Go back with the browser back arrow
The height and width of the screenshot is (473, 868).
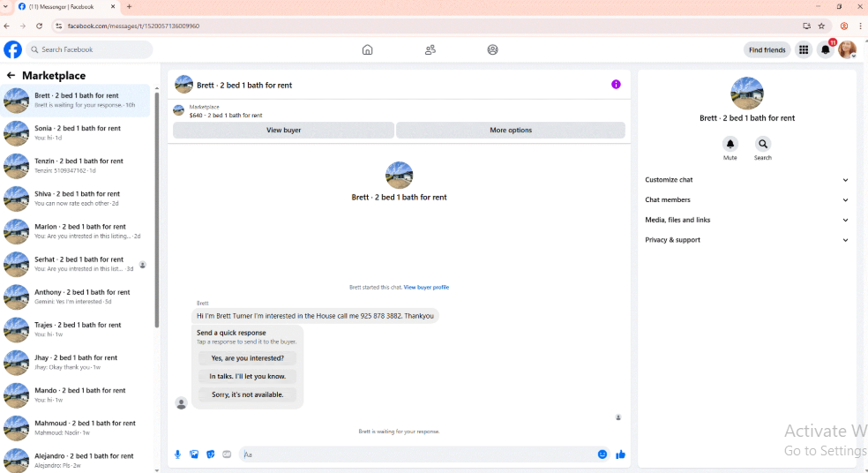coord(7,26)
